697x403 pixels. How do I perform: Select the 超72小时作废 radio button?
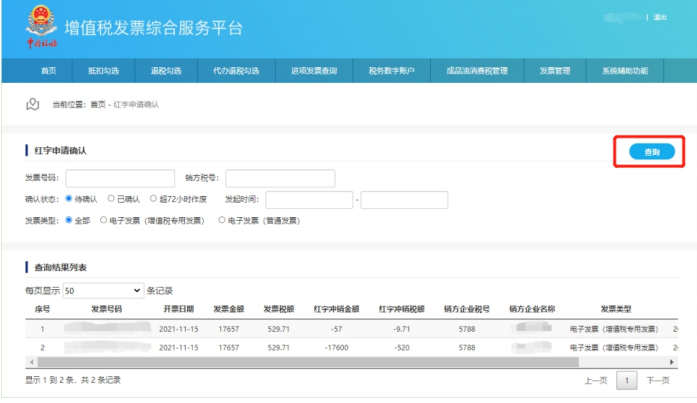pyautogui.click(x=153, y=199)
